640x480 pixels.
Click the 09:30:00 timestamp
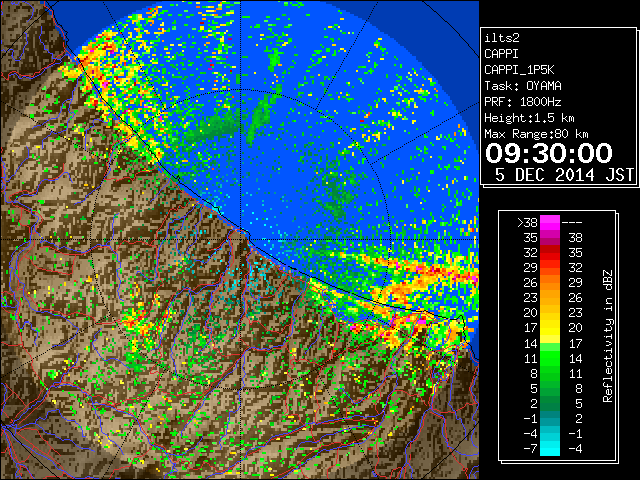point(549,153)
